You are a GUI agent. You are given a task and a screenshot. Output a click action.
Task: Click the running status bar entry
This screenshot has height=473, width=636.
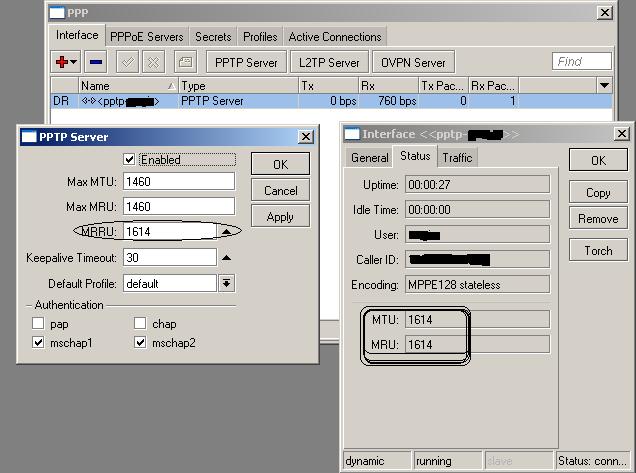click(x=448, y=461)
